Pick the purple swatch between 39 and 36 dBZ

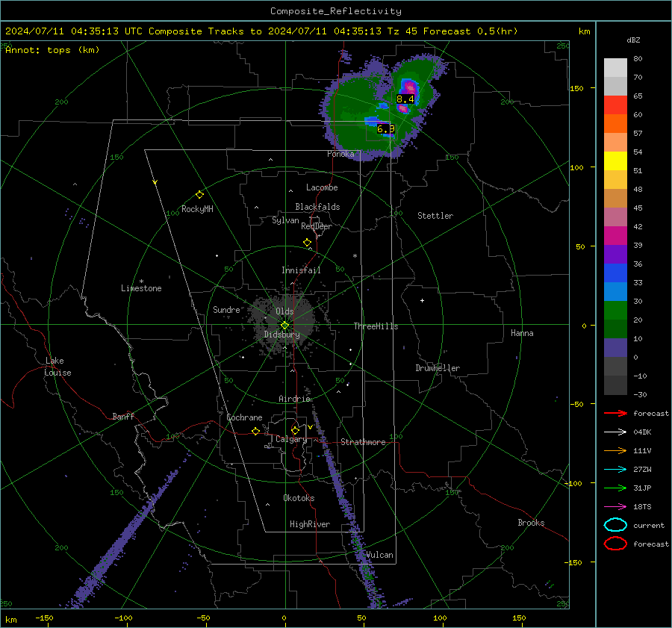[x=615, y=255]
